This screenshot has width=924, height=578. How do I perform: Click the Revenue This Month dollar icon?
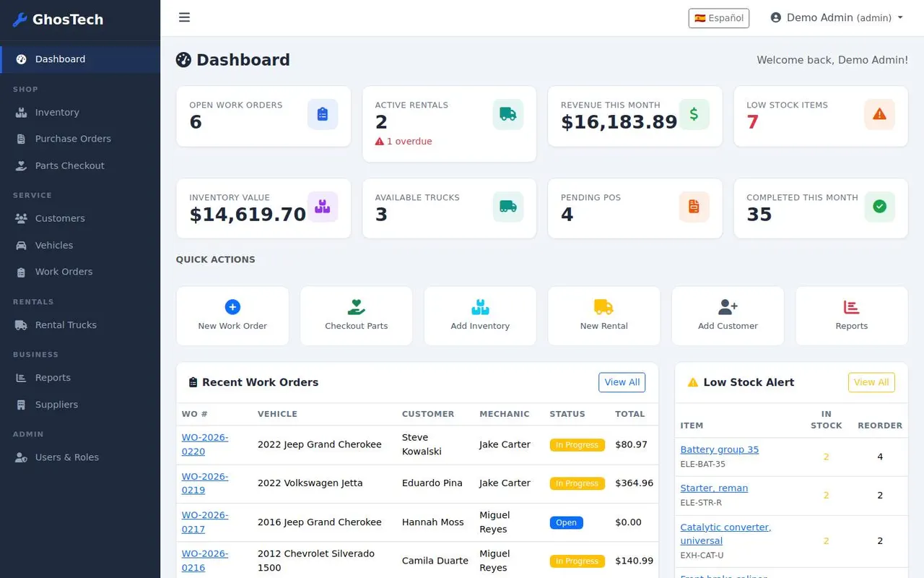click(x=694, y=114)
